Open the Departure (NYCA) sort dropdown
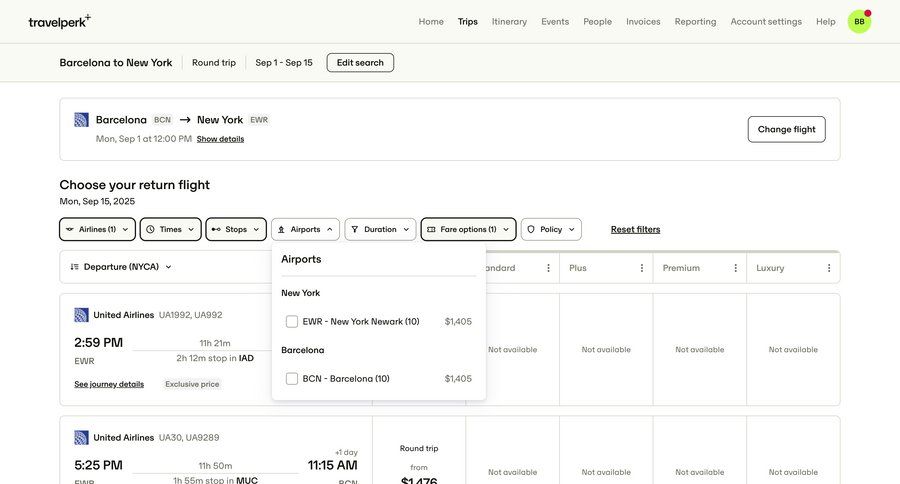This screenshot has height=484, width=900. coord(121,267)
